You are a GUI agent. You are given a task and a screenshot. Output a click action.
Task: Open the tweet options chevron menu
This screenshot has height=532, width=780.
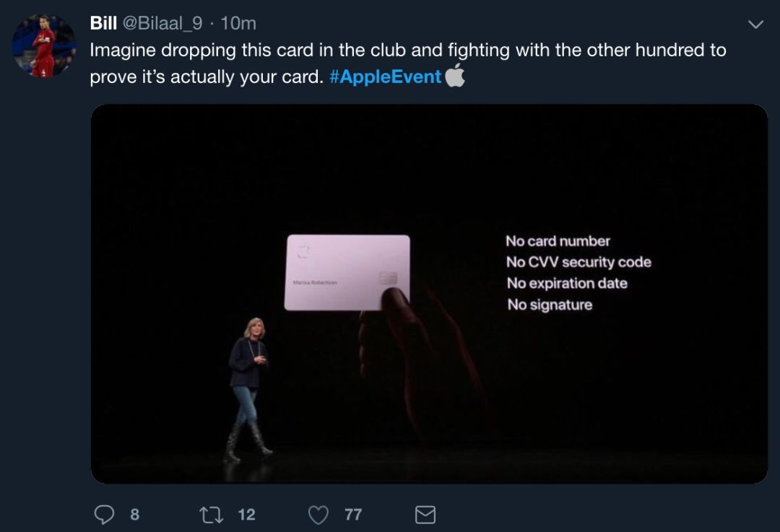(x=755, y=24)
